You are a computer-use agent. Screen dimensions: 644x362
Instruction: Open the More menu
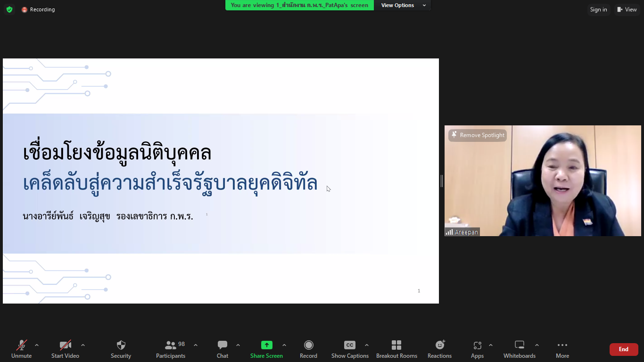click(562, 349)
